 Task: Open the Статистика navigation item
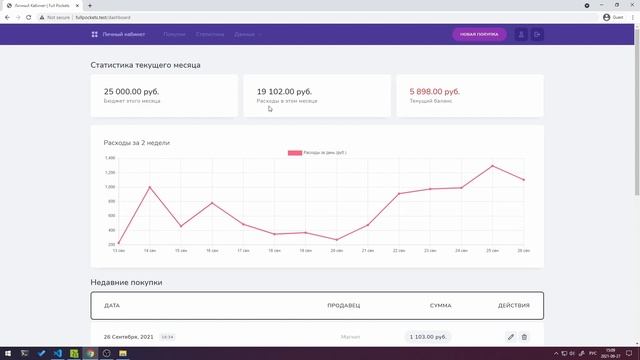210,34
